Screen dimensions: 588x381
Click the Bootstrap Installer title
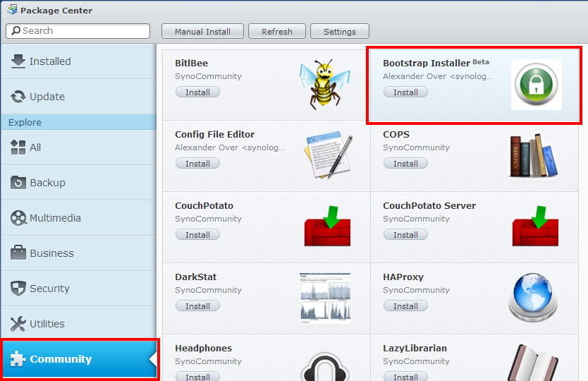(427, 63)
